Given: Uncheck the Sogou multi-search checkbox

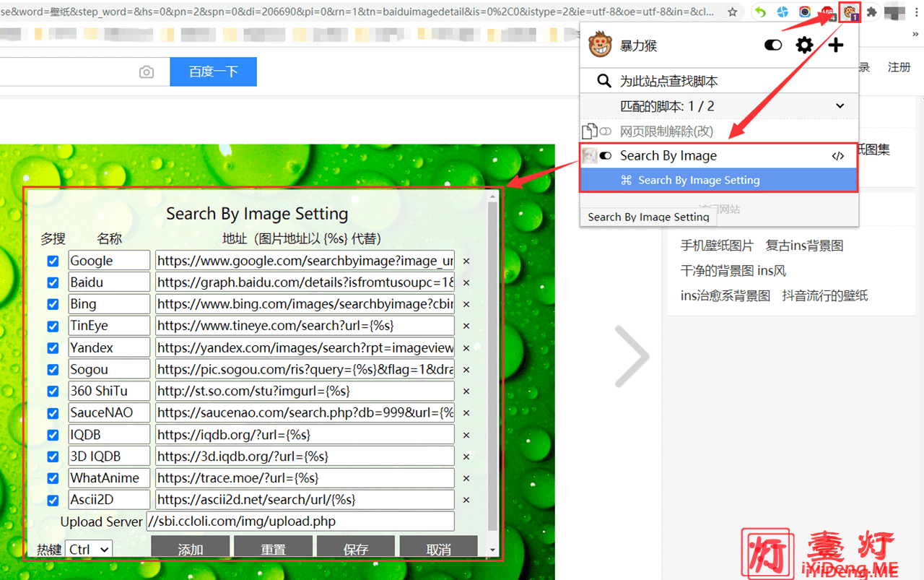Looking at the screenshot, I should click(x=53, y=369).
